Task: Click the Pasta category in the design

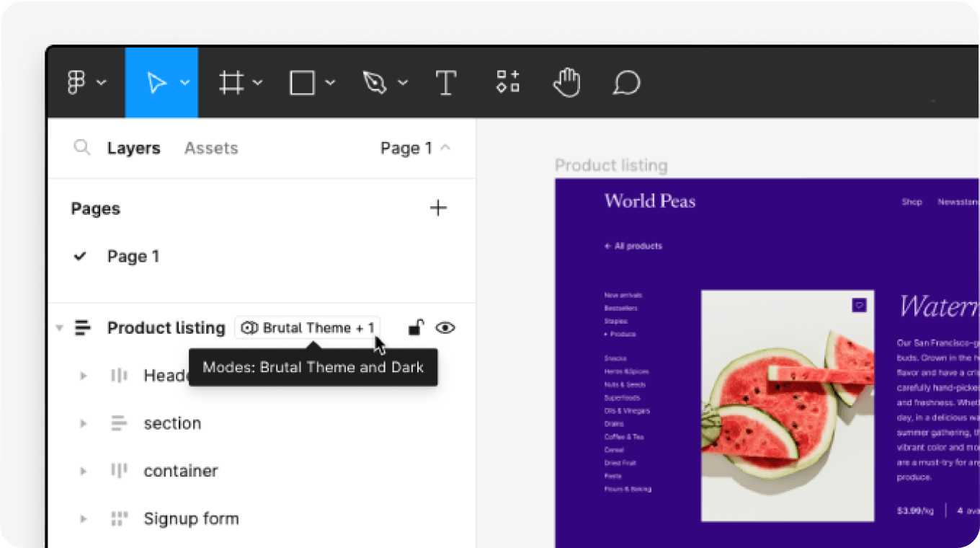Action: pos(612,476)
